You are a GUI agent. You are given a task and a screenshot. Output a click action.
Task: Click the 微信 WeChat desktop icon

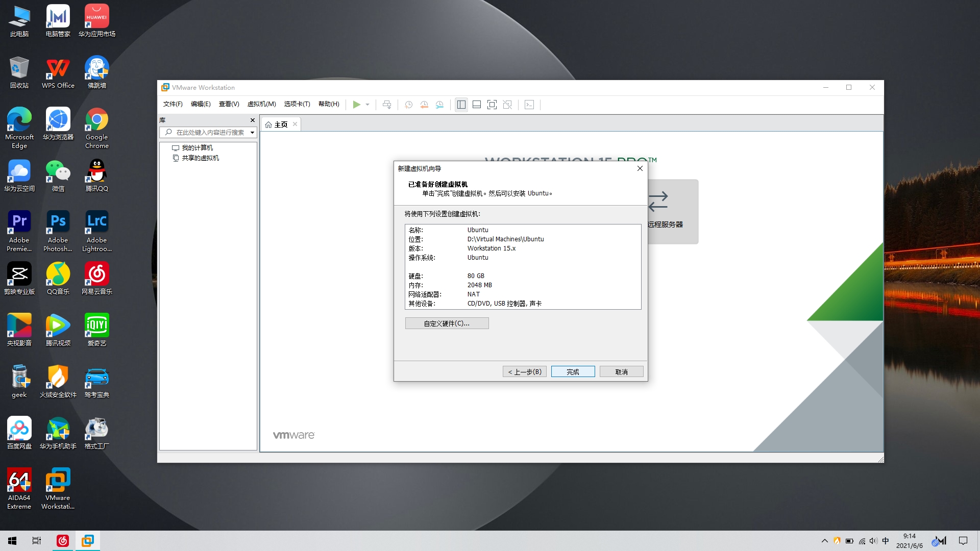[x=58, y=176]
